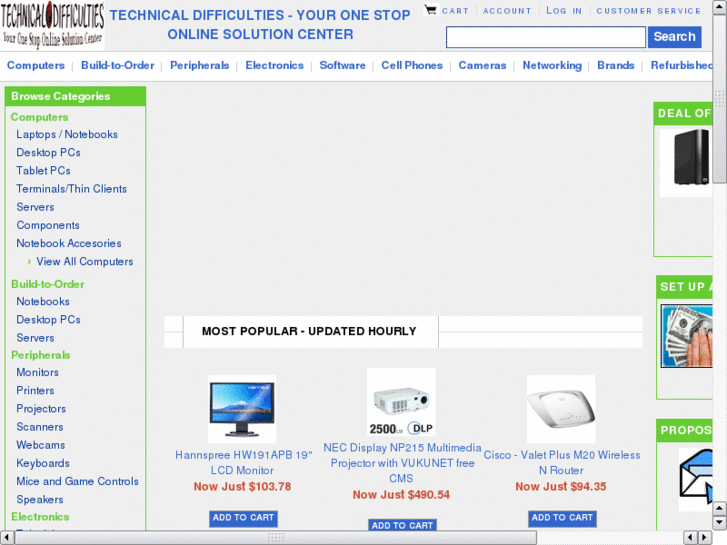Open Cisco Valet Plus M20 Router link
This screenshot has height=545, width=727.
[561, 462]
